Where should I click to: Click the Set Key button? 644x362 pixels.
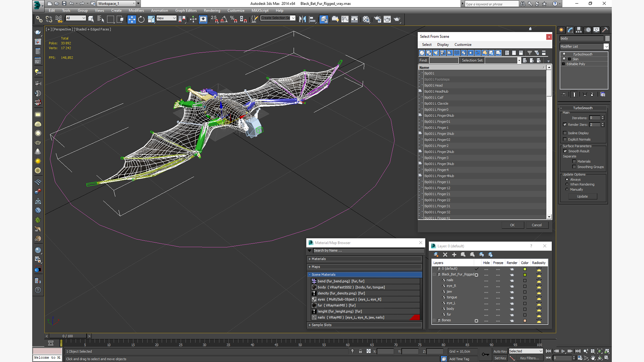[x=500, y=358]
